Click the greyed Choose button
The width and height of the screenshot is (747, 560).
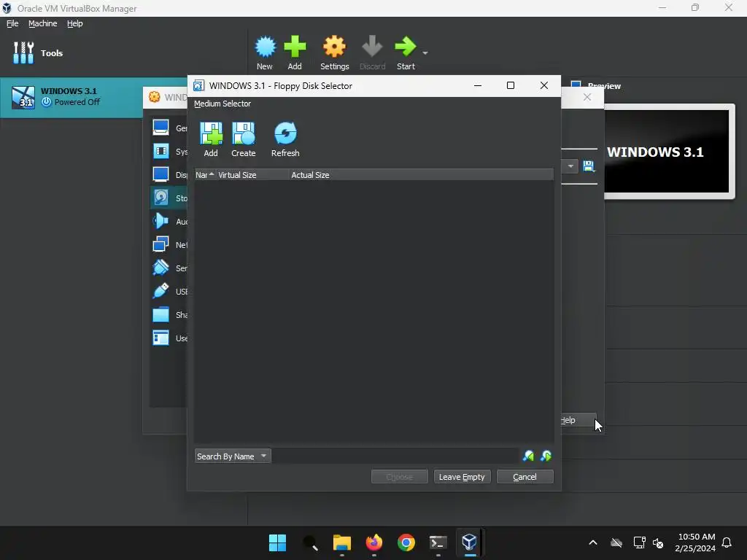[399, 477]
